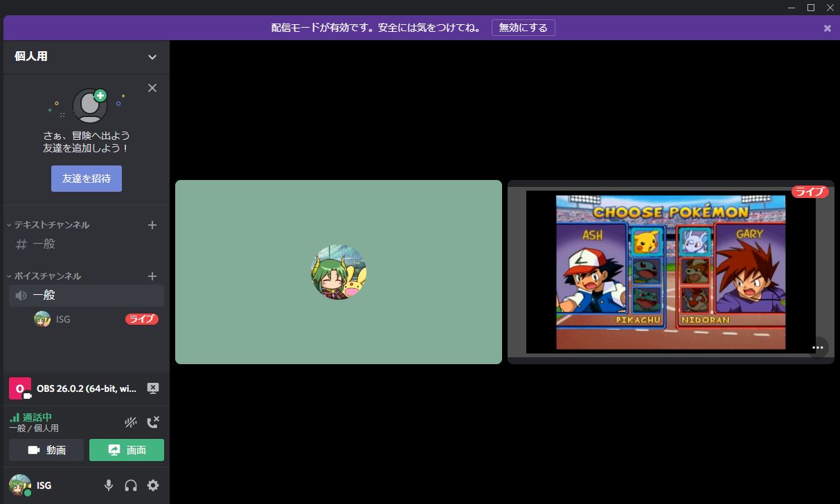This screenshot has height=504, width=840.
Task: Mute the microphone
Action: tap(109, 485)
